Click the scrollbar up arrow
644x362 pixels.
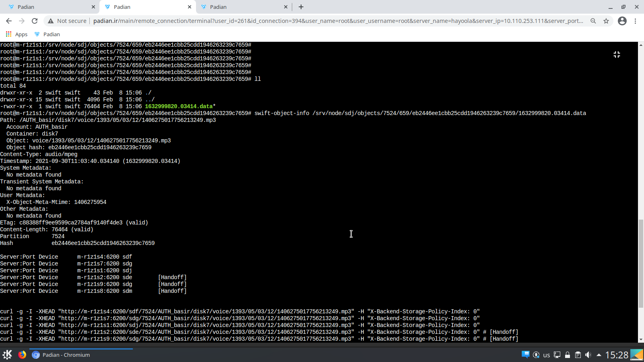point(641,44)
